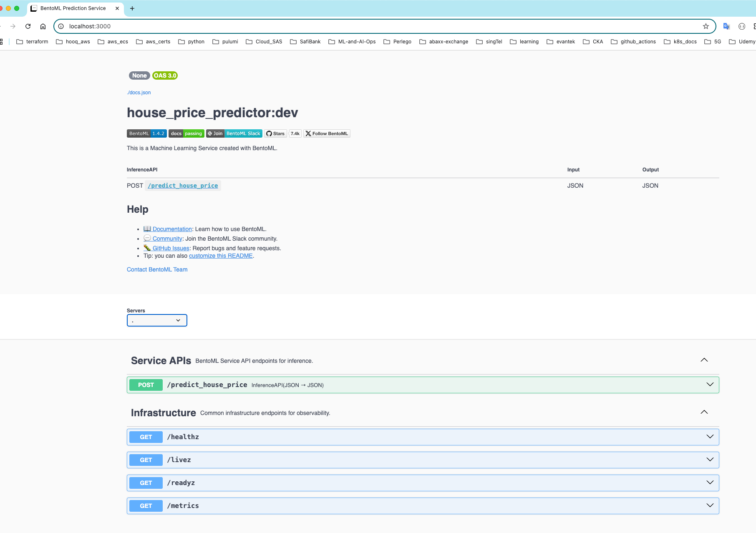Click the None version badge
756x533 pixels.
click(x=139, y=75)
